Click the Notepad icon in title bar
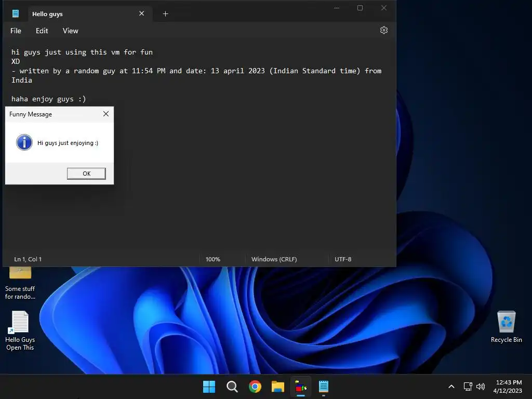 click(x=15, y=14)
